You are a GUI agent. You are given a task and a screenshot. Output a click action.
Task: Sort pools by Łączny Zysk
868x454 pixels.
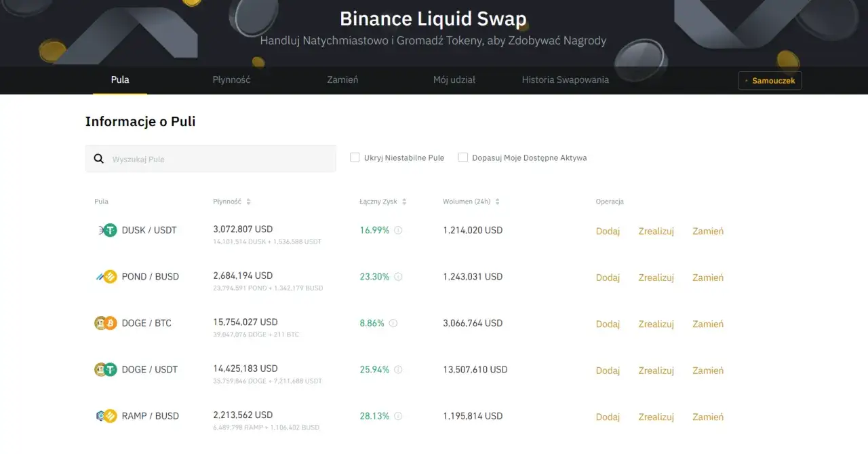pyautogui.click(x=403, y=201)
